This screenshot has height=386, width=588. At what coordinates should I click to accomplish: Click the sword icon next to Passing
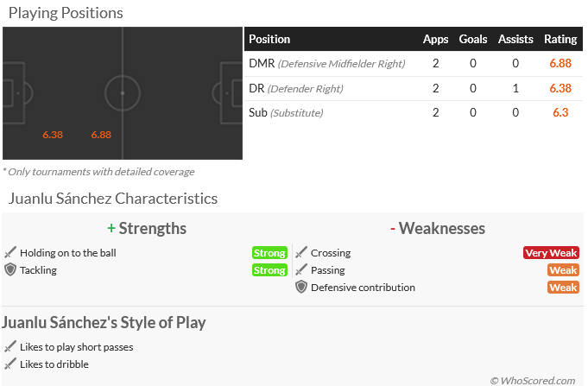301,270
